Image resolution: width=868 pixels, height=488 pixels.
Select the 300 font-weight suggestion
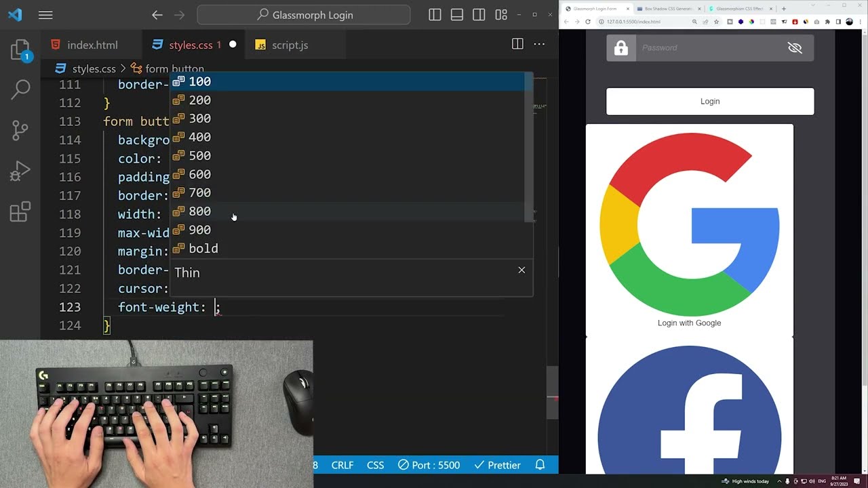click(x=347, y=119)
